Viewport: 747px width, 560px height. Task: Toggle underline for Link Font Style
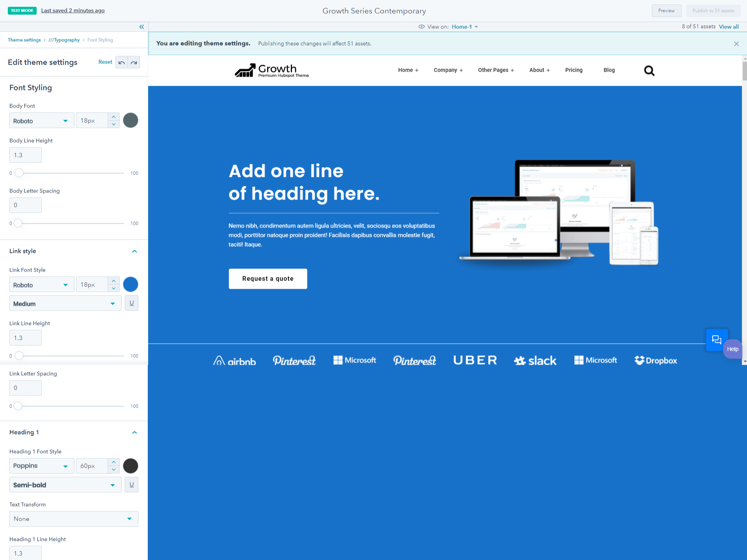click(x=131, y=303)
